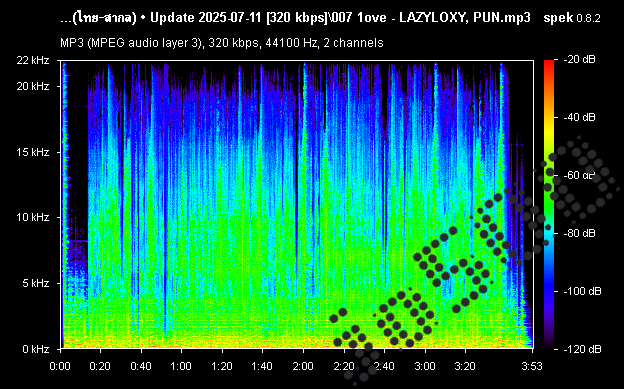Click the -40 dB scale label

pyautogui.click(x=579, y=117)
